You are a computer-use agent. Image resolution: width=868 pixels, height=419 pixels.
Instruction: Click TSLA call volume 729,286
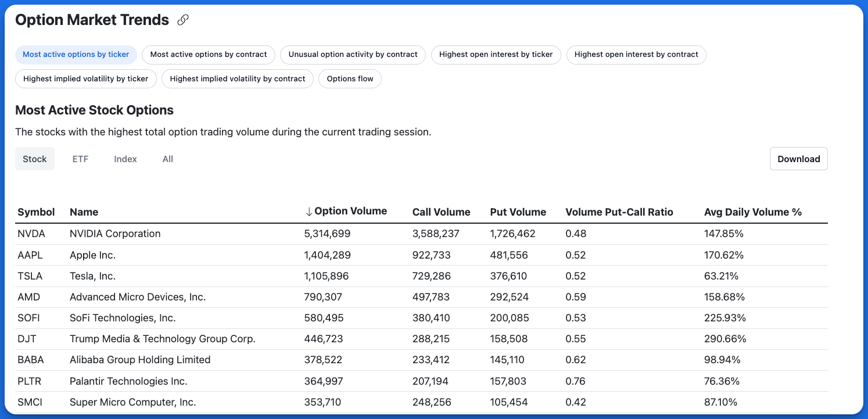(432, 276)
